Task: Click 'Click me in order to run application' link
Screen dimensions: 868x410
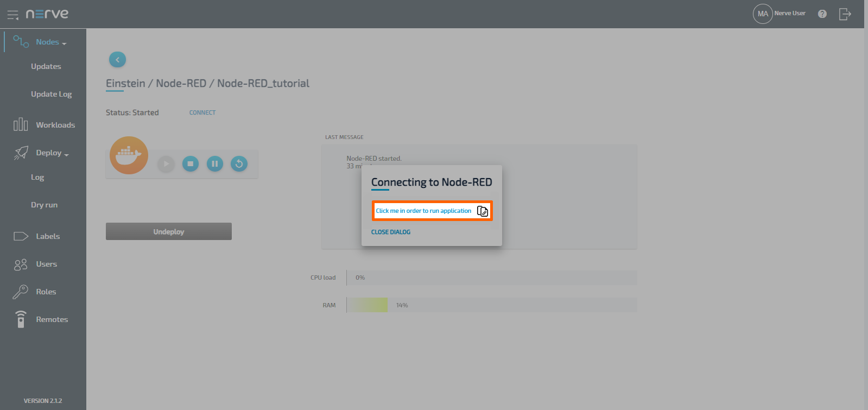Action: tap(423, 211)
